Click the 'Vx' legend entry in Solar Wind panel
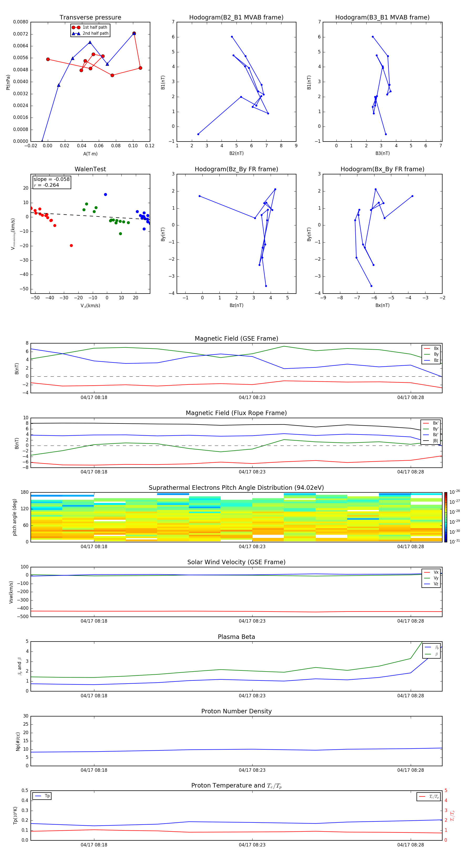 click(x=431, y=572)
